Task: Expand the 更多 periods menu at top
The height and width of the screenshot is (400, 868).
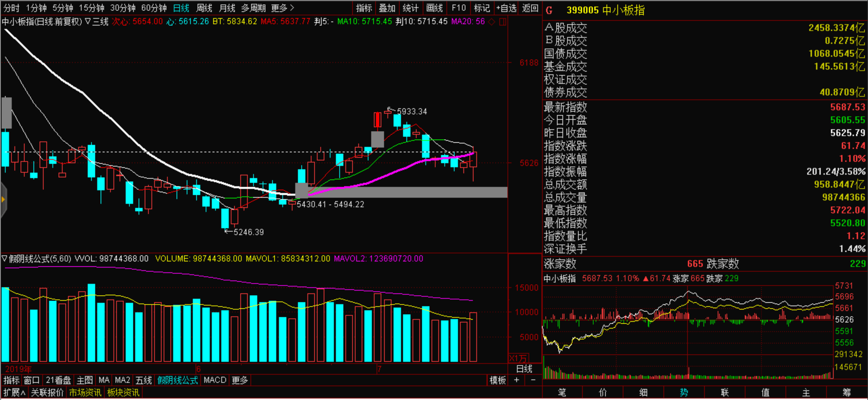Action: 282,8
